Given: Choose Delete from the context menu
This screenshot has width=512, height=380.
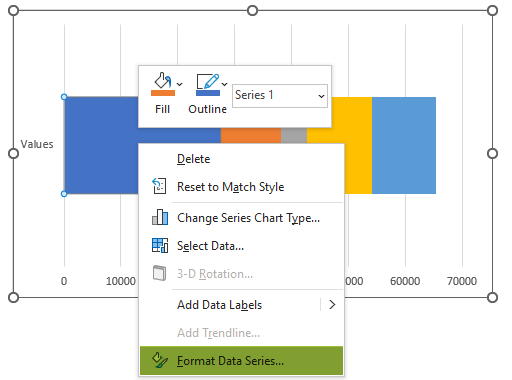Looking at the screenshot, I should (241, 159).
